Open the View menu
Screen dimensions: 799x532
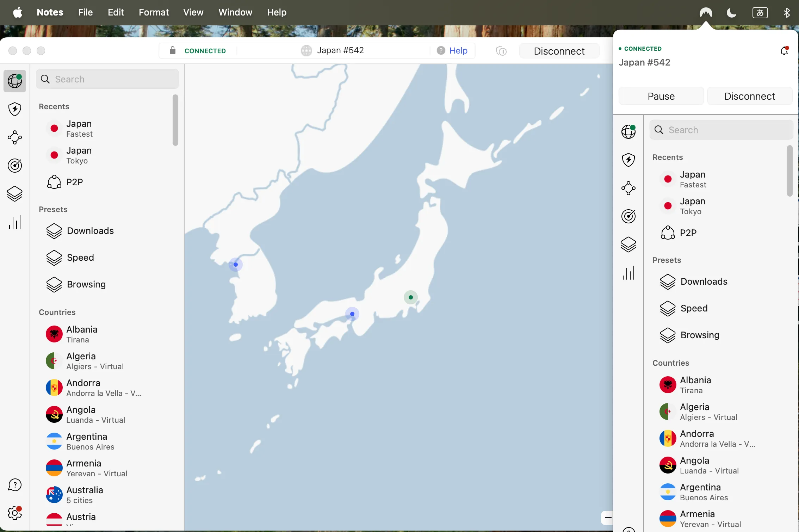click(193, 13)
